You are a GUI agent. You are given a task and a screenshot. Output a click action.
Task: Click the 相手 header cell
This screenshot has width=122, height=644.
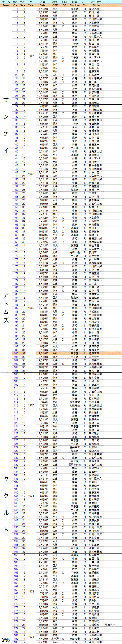tap(55, 2)
